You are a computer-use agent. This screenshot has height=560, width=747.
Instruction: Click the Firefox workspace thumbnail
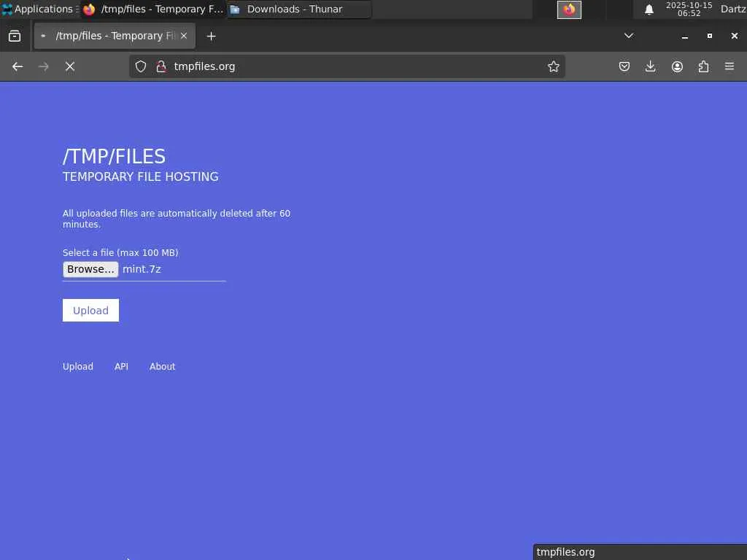click(569, 9)
